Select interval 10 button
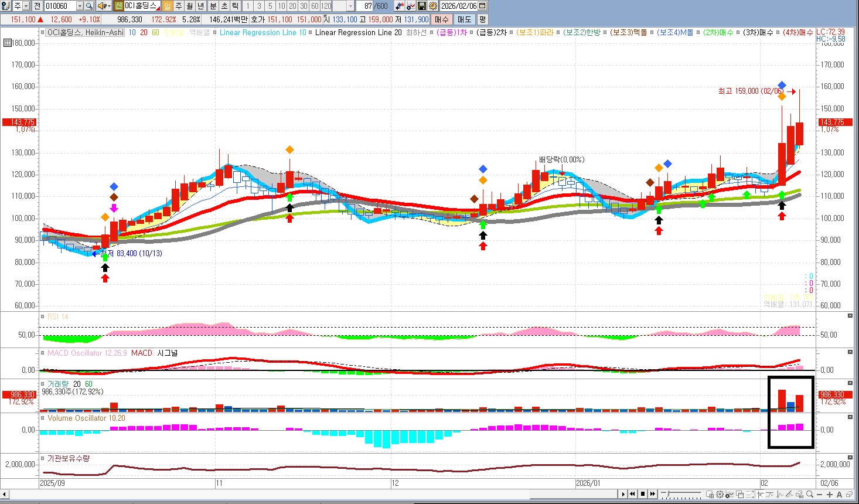Viewport: 859px width, 504px height. (x=281, y=6)
